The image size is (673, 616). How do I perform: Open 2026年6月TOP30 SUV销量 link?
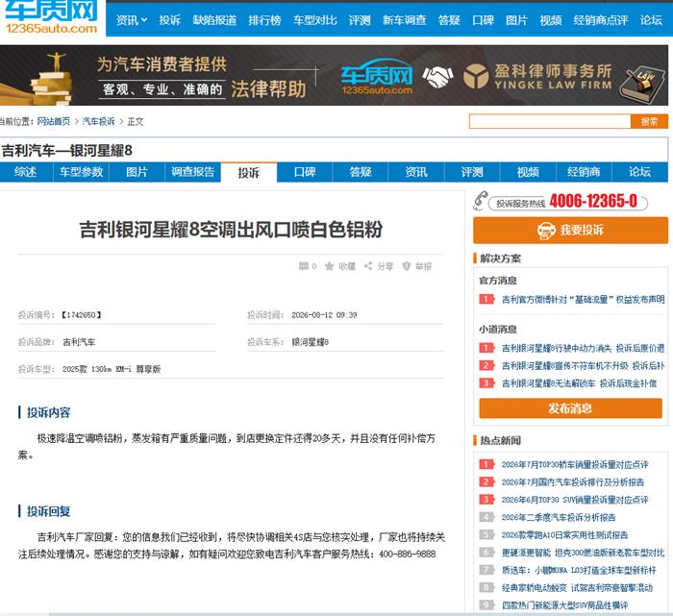(575, 500)
